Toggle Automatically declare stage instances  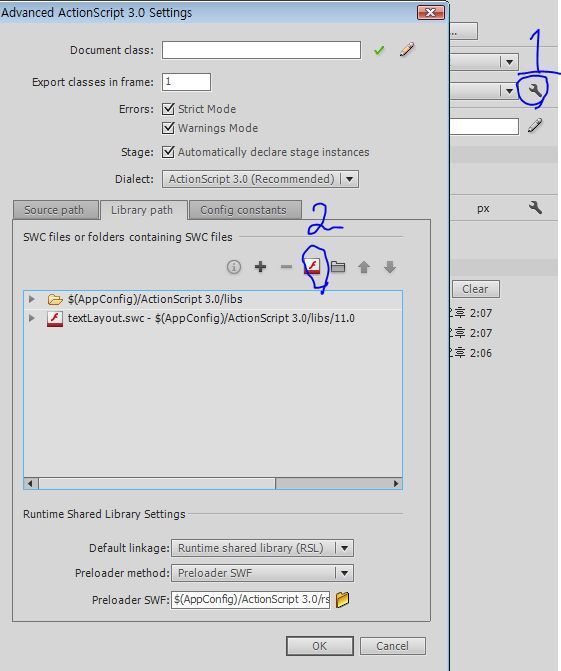(x=168, y=152)
